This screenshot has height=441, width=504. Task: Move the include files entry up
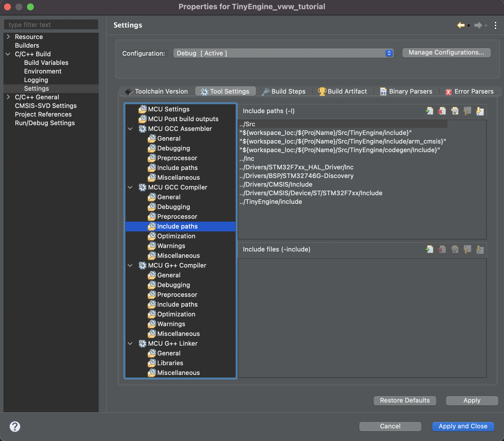(467, 249)
